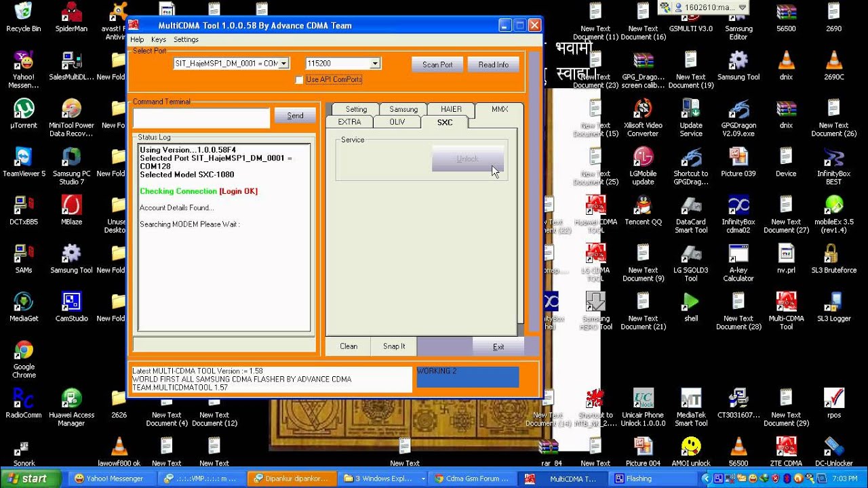The image size is (868, 488).
Task: Select the SXC tab
Action: [x=445, y=122]
